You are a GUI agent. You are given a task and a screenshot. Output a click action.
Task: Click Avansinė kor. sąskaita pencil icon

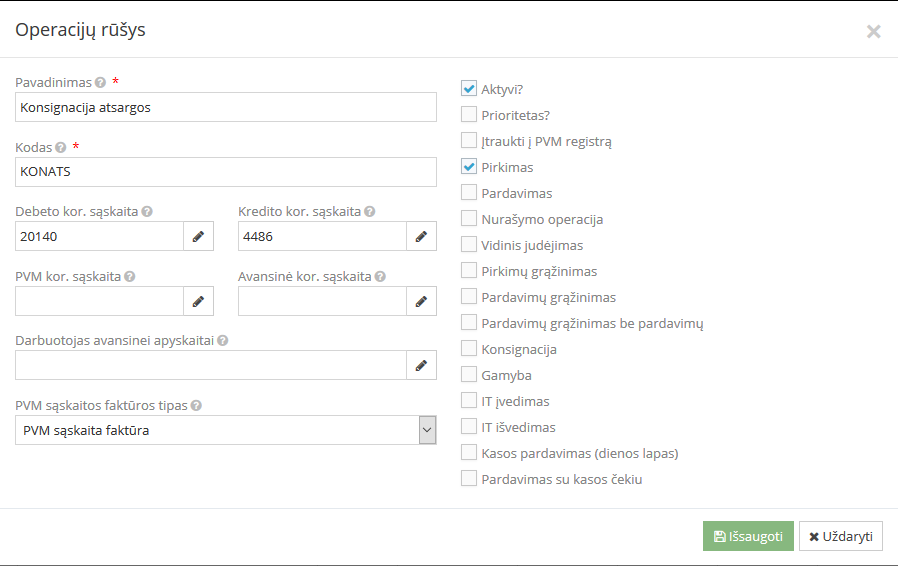tap(421, 301)
